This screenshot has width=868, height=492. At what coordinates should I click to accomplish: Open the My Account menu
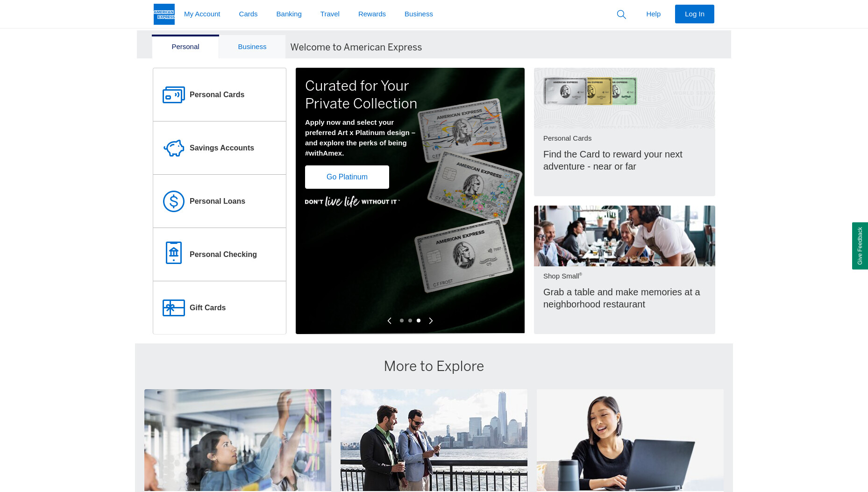click(x=202, y=14)
